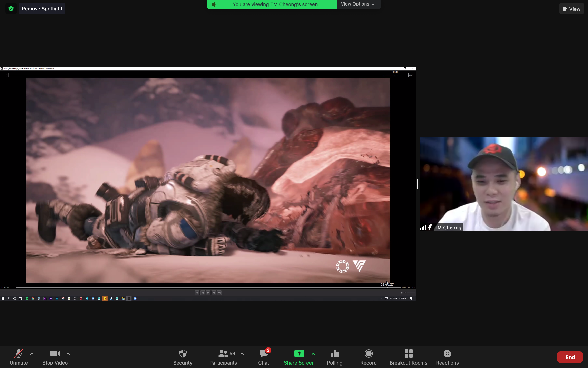588x368 pixels.
Task: Click the playback progress bar in the shared player
Action: point(208,288)
